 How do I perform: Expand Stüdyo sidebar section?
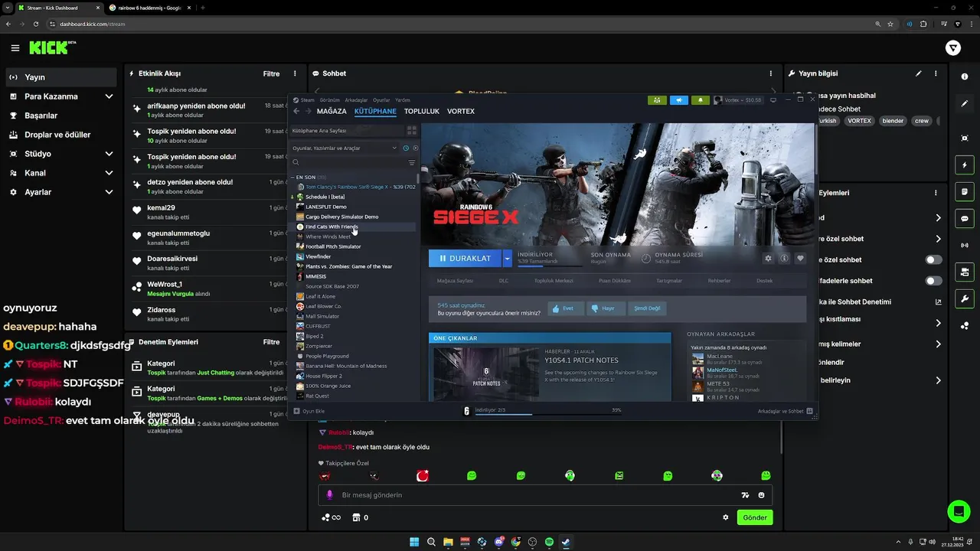(x=109, y=154)
